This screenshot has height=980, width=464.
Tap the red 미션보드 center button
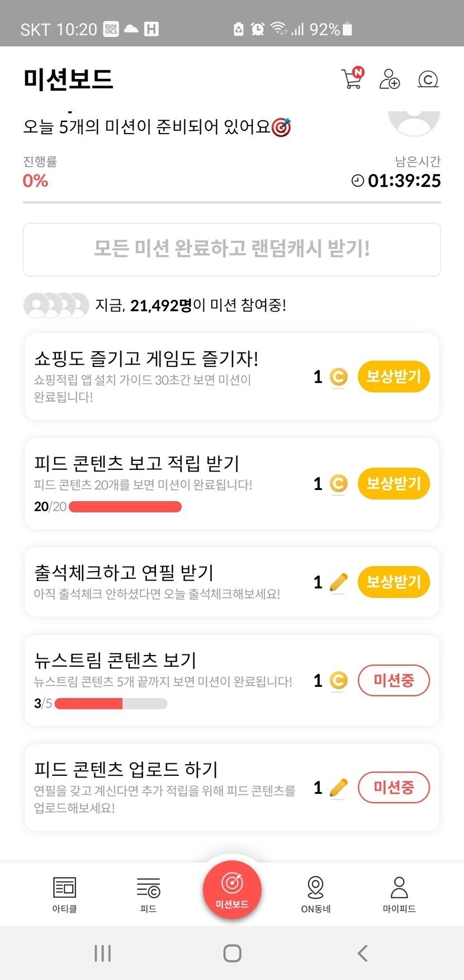(232, 889)
